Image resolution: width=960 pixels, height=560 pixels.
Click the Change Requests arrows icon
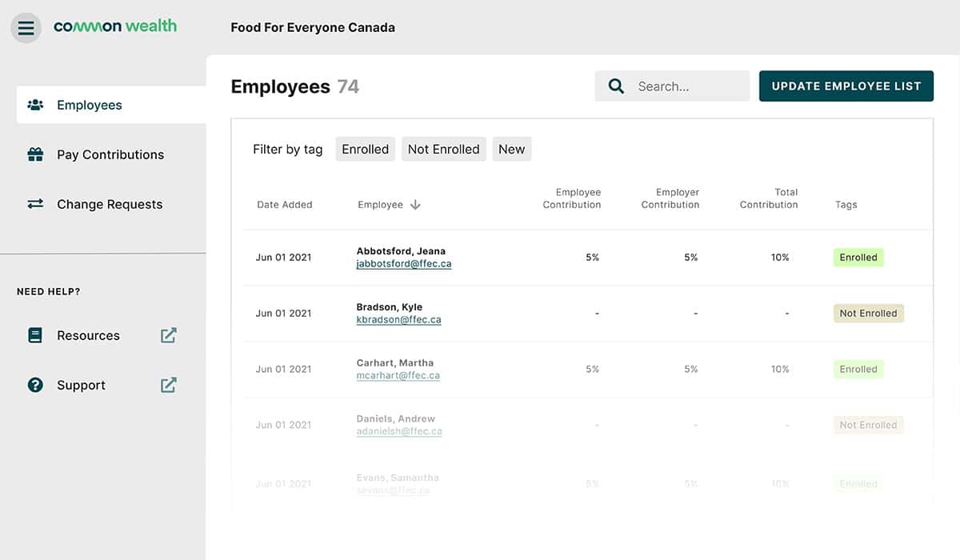35,204
